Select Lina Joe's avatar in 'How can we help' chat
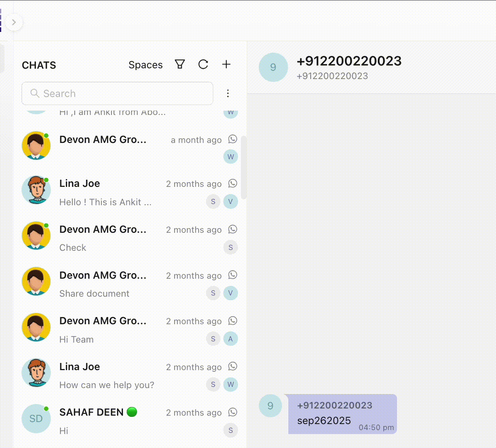Image resolution: width=496 pixels, height=448 pixels. pos(36,373)
